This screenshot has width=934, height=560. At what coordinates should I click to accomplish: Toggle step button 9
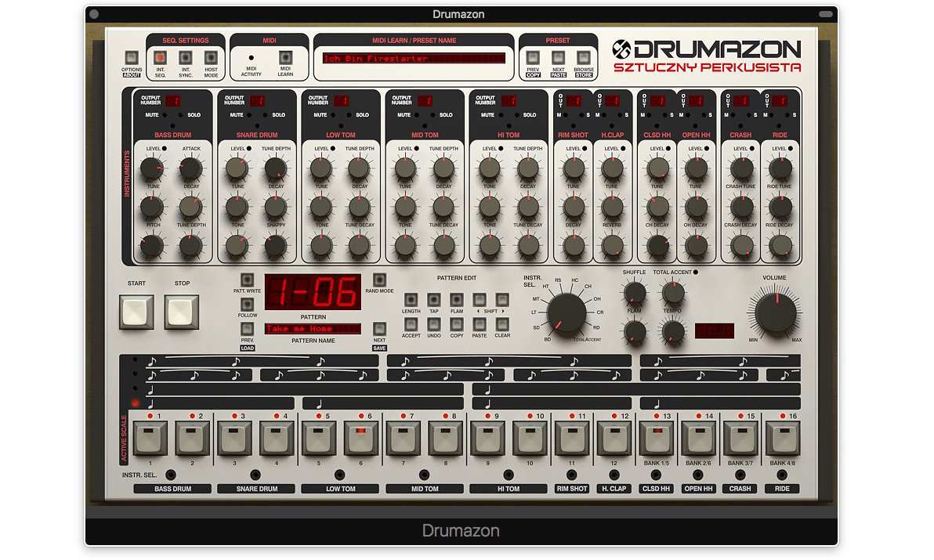point(487,439)
